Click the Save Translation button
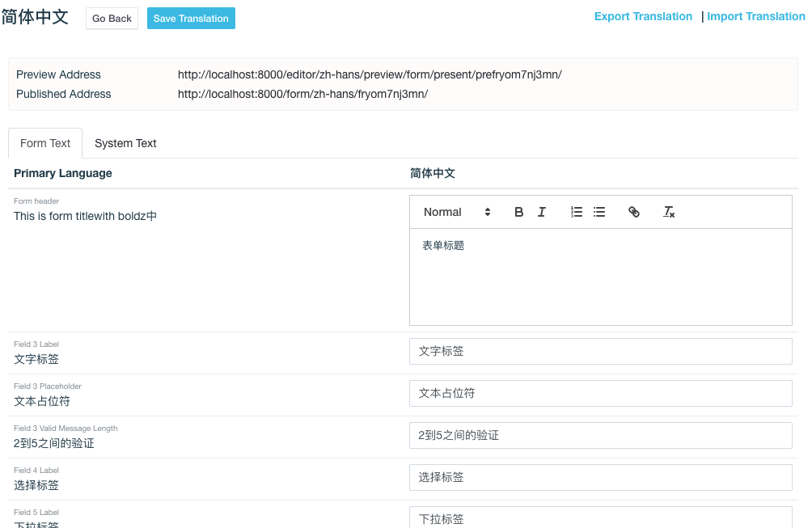 click(191, 17)
